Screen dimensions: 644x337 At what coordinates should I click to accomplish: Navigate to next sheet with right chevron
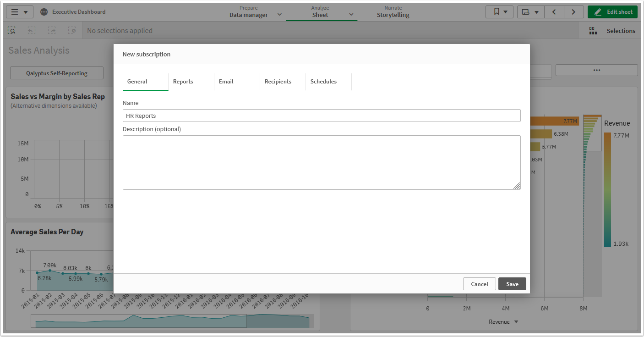click(574, 11)
